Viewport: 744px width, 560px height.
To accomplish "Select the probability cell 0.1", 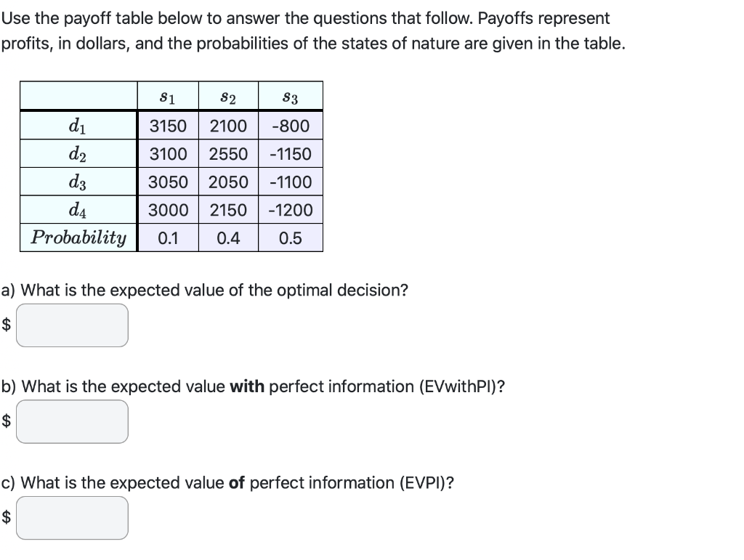I will point(168,238).
